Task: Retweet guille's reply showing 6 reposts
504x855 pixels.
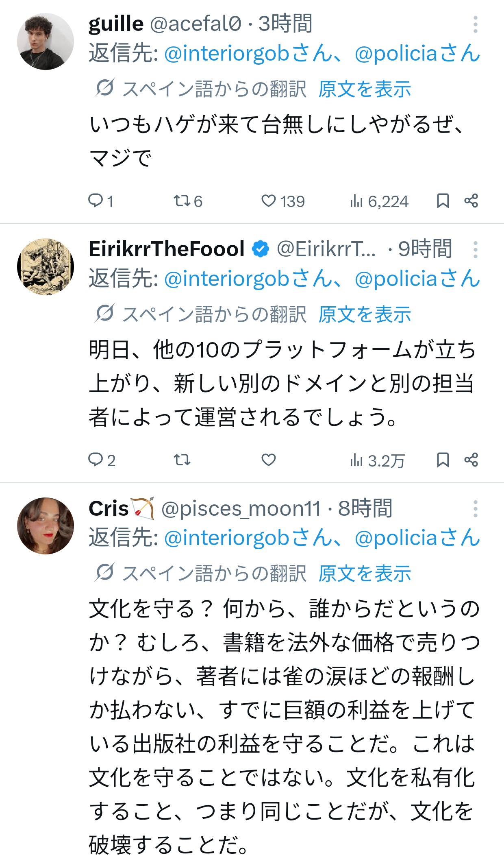Action: click(x=188, y=201)
